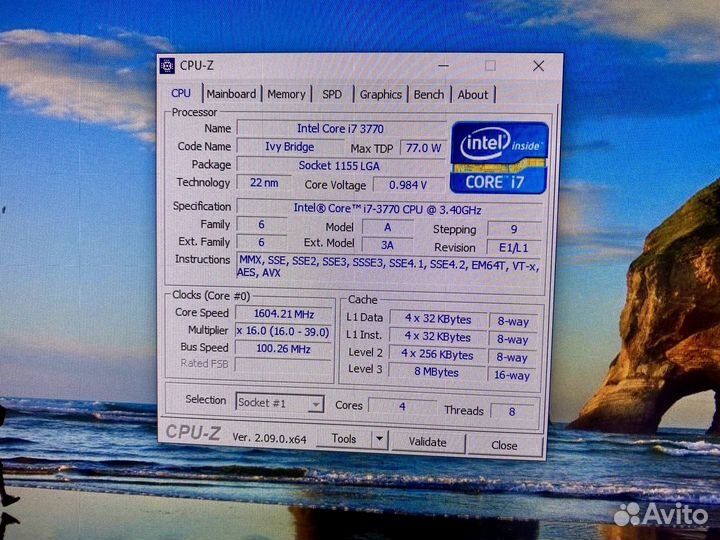The height and width of the screenshot is (540, 720).
Task: Open the Socket #1 selection dropdown
Action: (279, 403)
